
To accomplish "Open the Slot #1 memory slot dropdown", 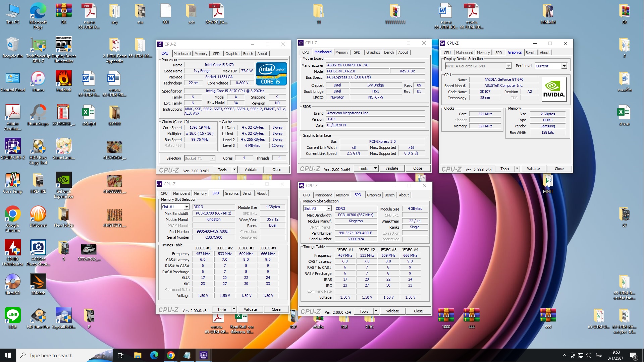I will [186, 207].
